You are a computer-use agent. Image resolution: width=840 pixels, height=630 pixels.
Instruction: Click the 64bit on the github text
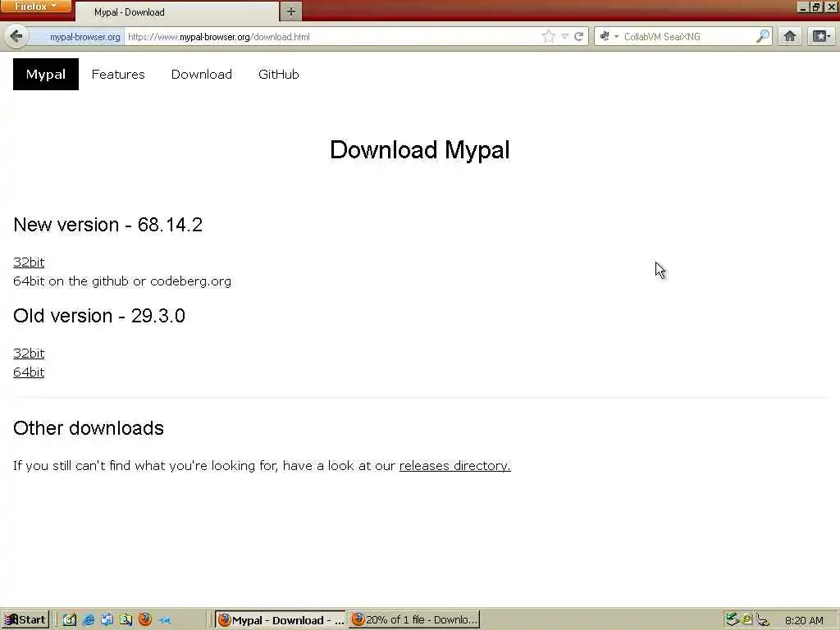[122, 281]
